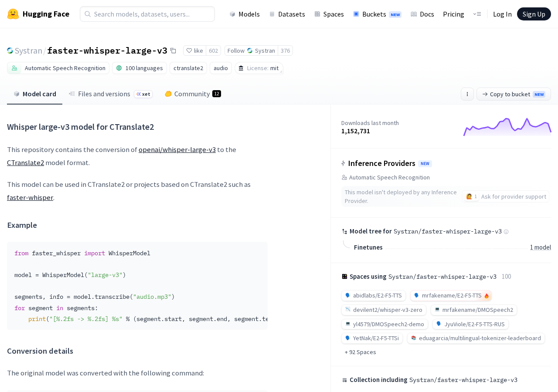Open the devilent2/whisper-v3-zero space
This screenshot has width=558, height=392.
tap(384, 310)
